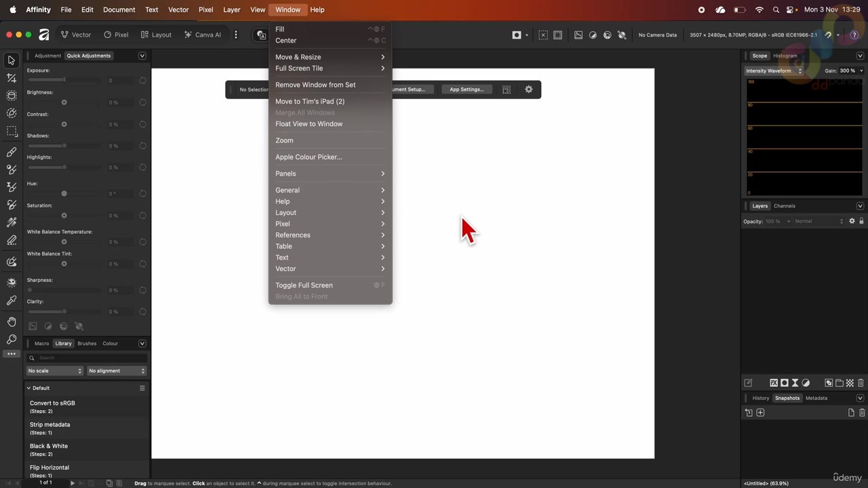Viewport: 868px width, 488px height.
Task: Adjust the Brightness slider handle
Action: 64,102
